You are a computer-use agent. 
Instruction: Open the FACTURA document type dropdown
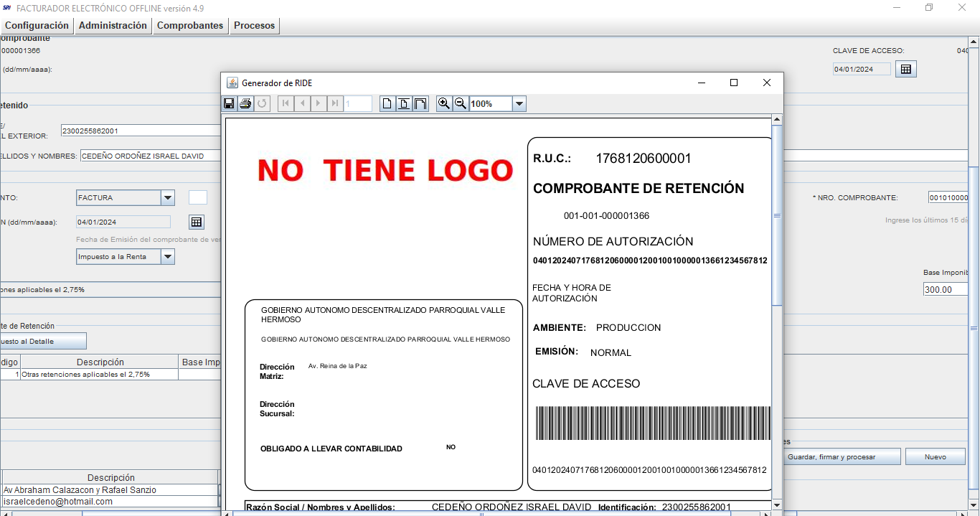(168, 197)
